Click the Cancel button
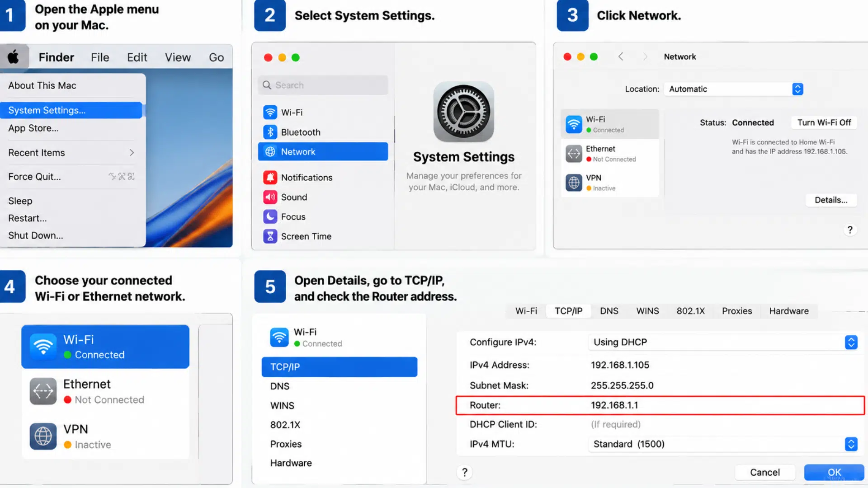The width and height of the screenshot is (868, 488). 764,472
